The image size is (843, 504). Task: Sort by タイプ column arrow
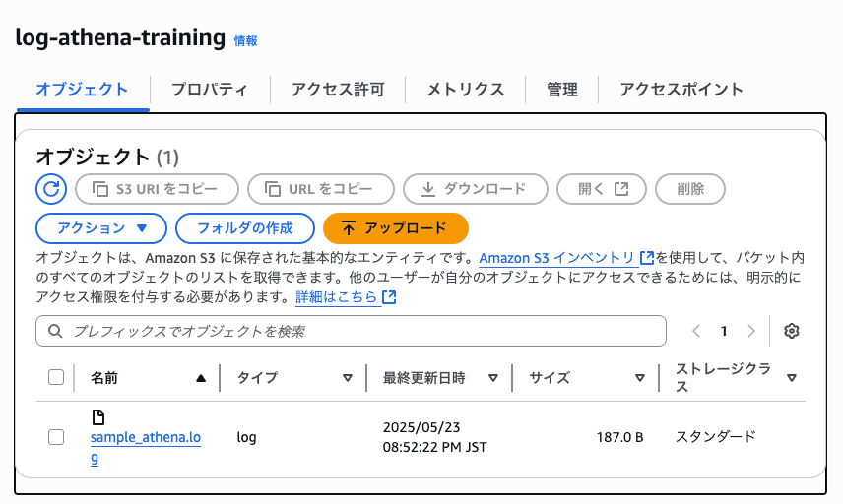pyautogui.click(x=348, y=378)
